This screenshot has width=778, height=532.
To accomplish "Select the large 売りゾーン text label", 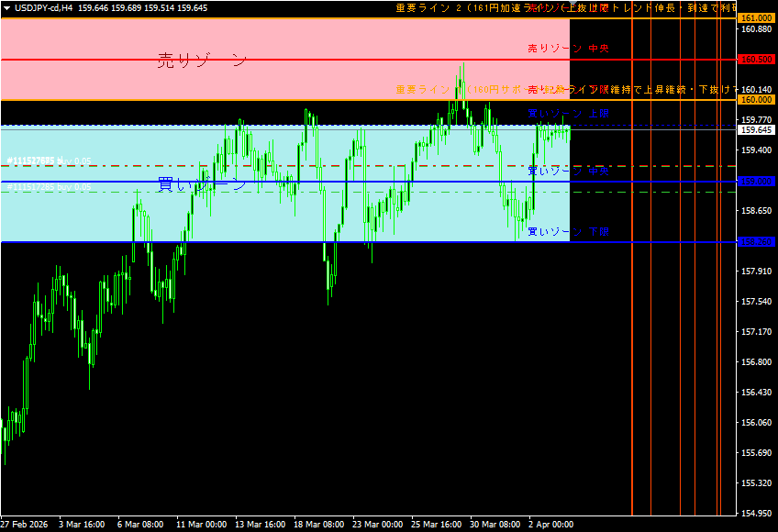I will pos(202,61).
